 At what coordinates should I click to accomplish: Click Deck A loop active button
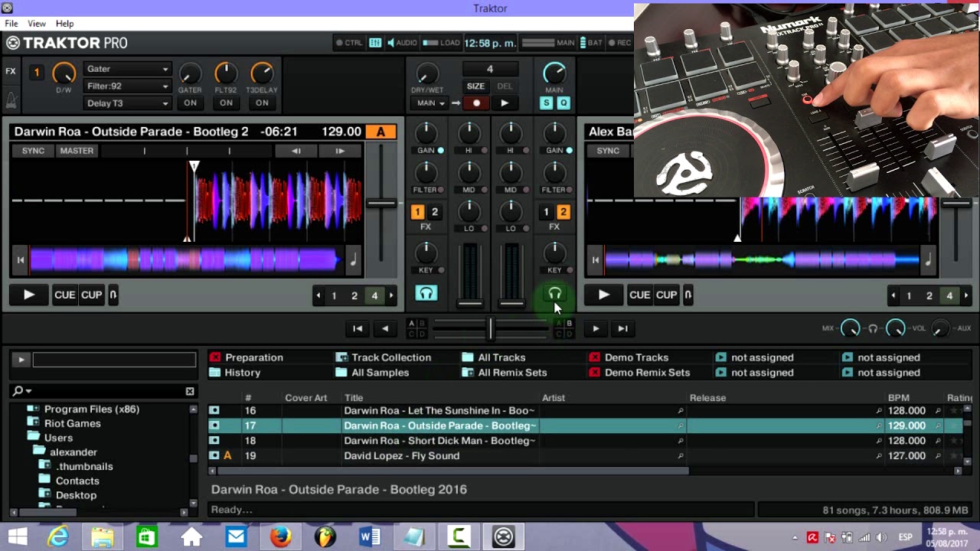[x=113, y=295]
